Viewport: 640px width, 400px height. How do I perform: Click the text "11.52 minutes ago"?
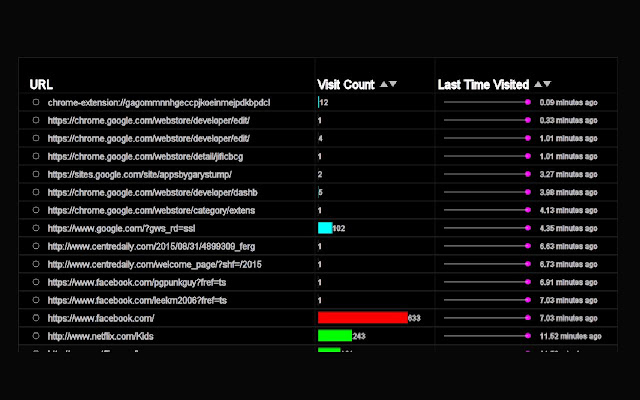pyautogui.click(x=570, y=336)
